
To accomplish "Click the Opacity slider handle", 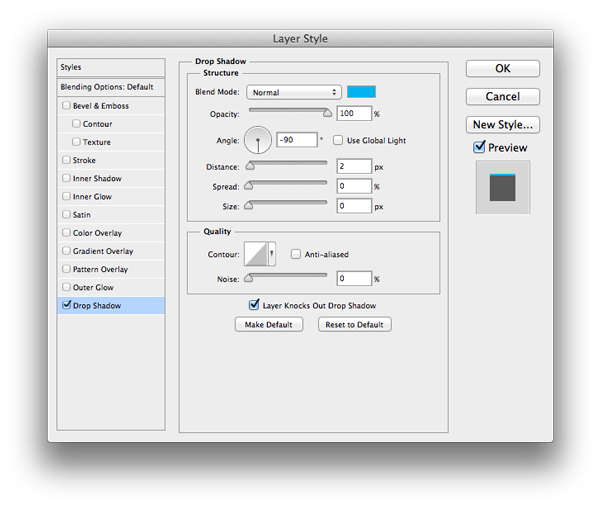I will click(x=327, y=113).
